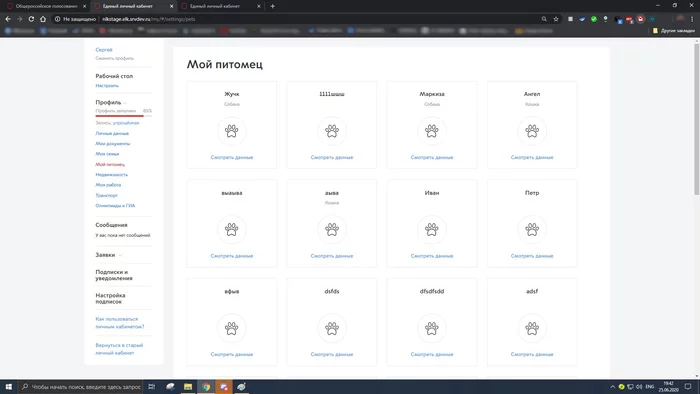This screenshot has width=700, height=394.
Task: Expand the Заявки section arrow
Action: point(120,255)
